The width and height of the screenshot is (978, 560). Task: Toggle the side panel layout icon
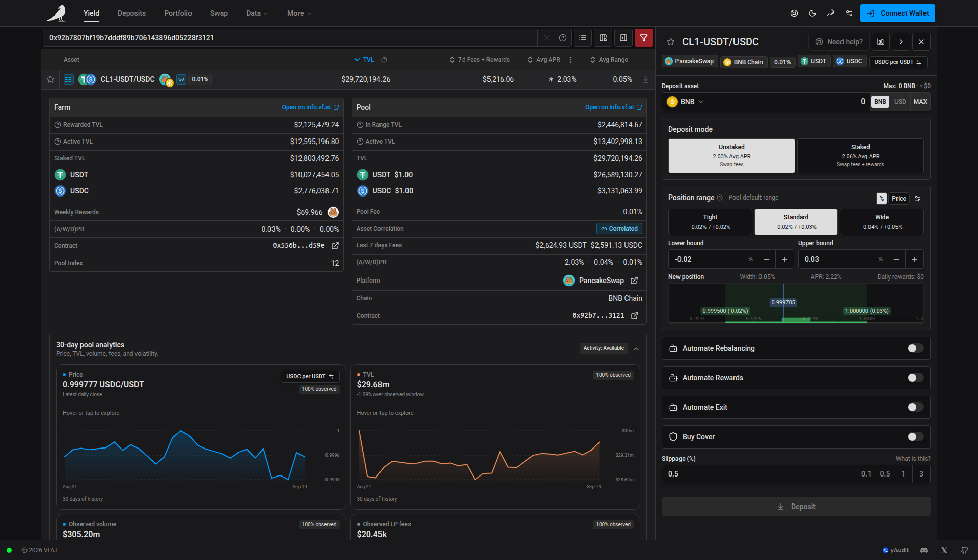coord(623,38)
